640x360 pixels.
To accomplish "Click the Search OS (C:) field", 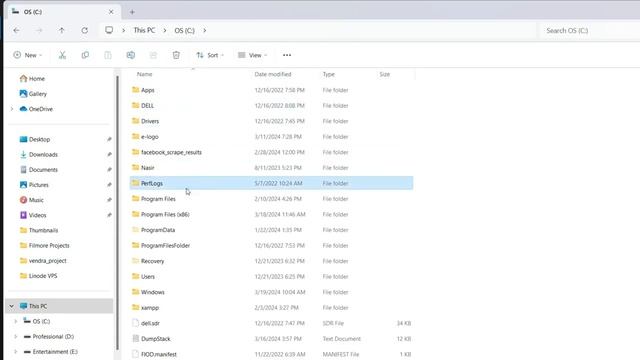I will pos(590,31).
